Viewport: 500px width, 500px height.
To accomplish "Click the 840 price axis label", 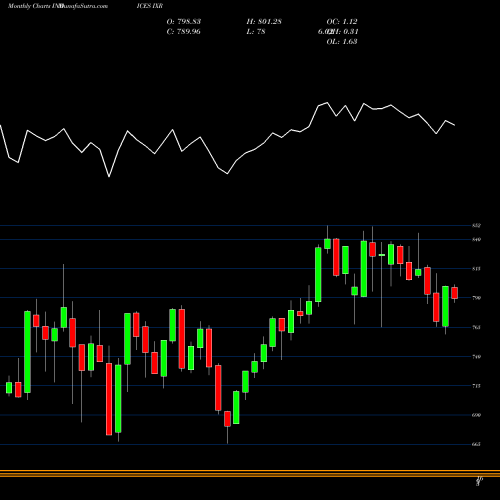I will (476, 239).
